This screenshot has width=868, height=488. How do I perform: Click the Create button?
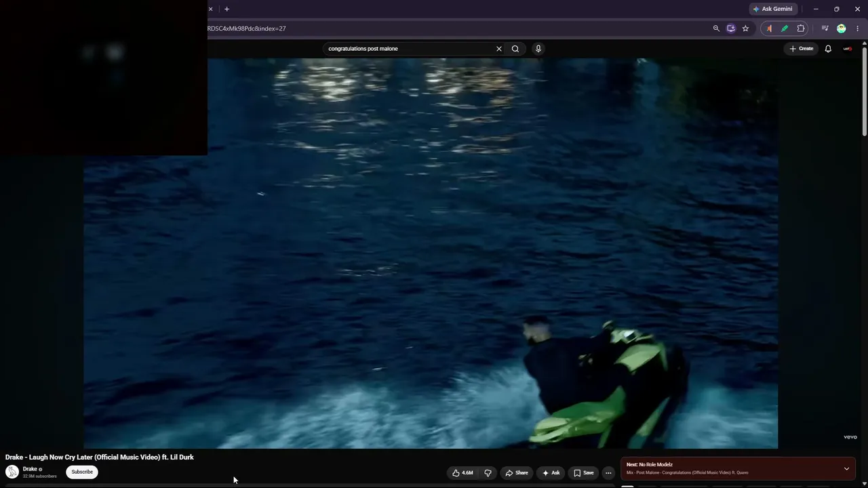(801, 49)
